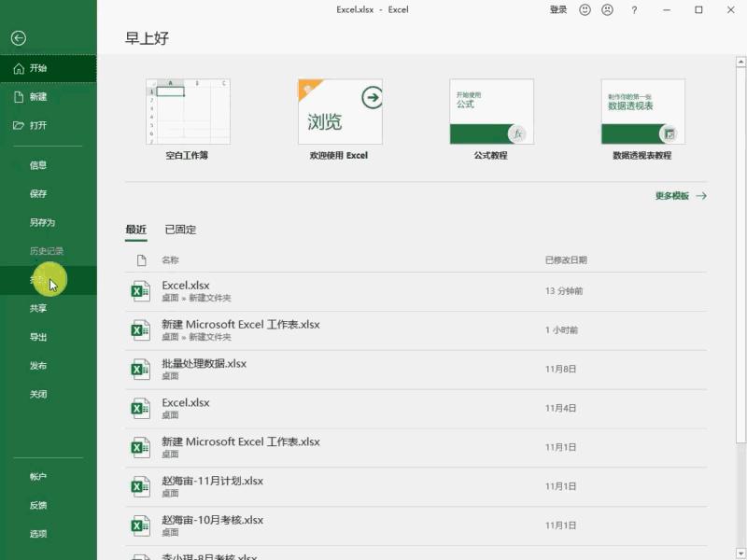
Task: Click 登录 to sign in
Action: pyautogui.click(x=558, y=9)
